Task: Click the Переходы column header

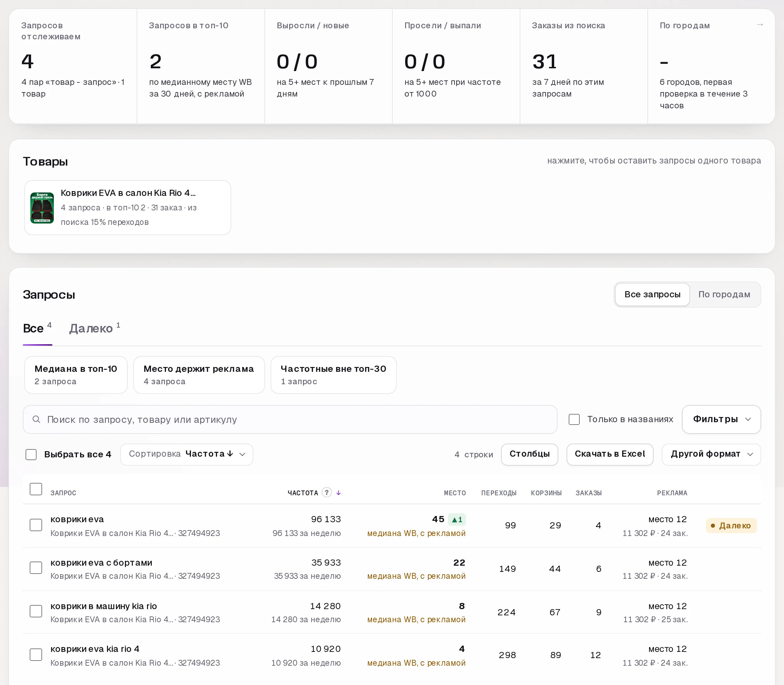Action: point(499,493)
